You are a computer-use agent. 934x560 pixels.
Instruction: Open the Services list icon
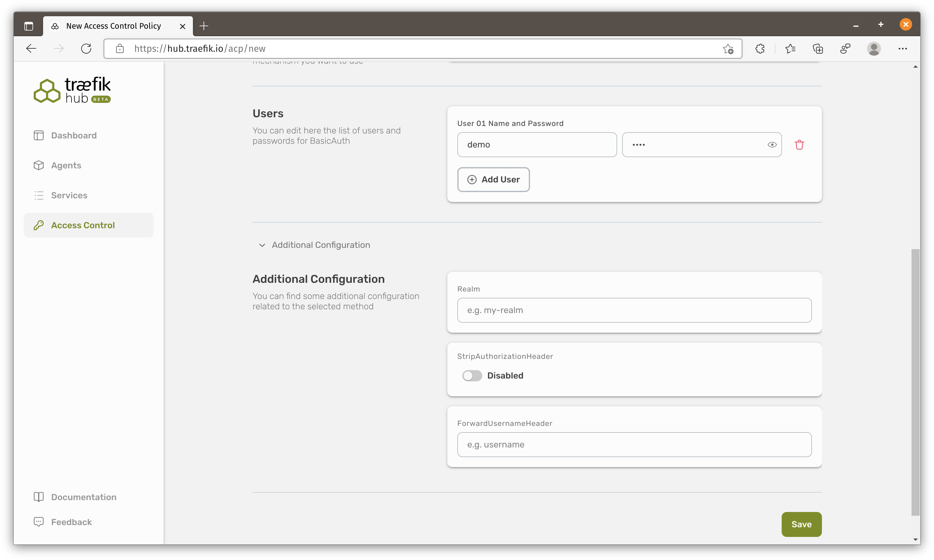pyautogui.click(x=39, y=196)
